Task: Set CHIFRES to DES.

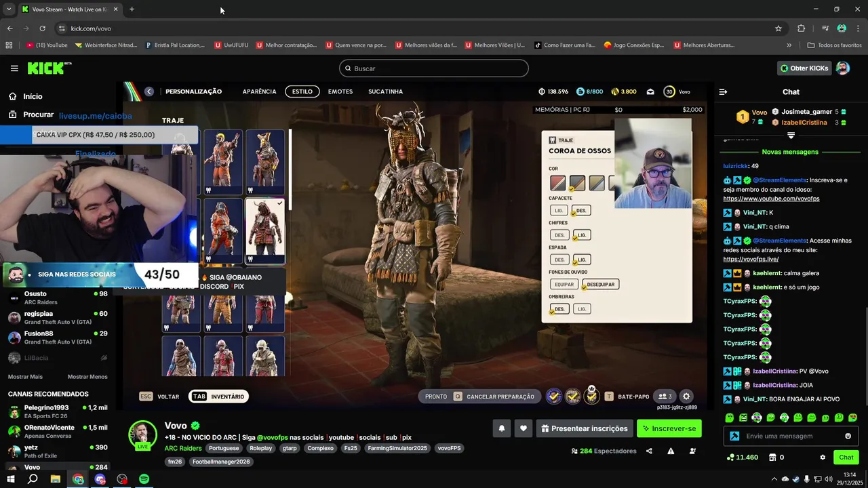Action: coord(559,235)
